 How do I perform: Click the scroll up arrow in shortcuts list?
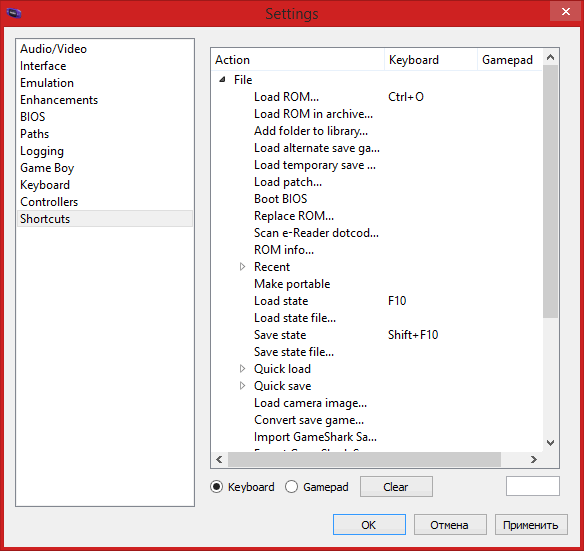point(550,57)
